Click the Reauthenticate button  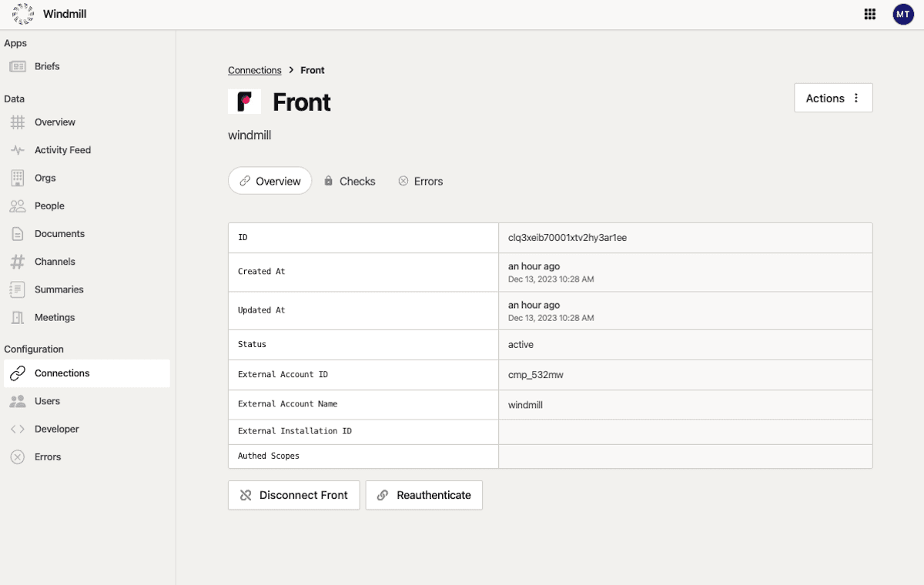[424, 495]
